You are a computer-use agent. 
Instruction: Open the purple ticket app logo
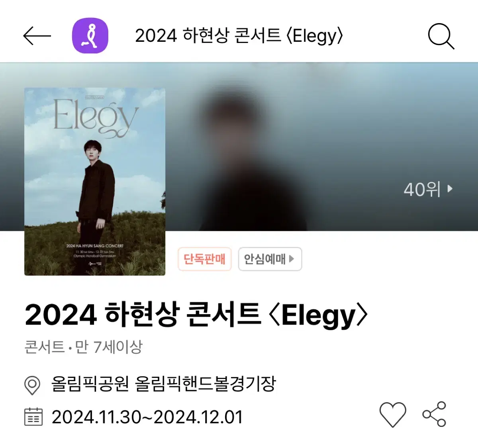point(90,35)
